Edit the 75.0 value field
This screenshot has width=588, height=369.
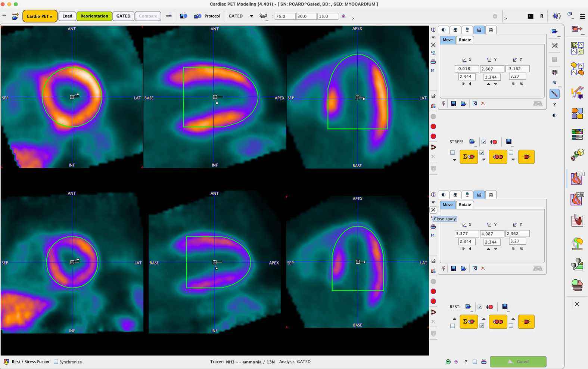pyautogui.click(x=285, y=16)
